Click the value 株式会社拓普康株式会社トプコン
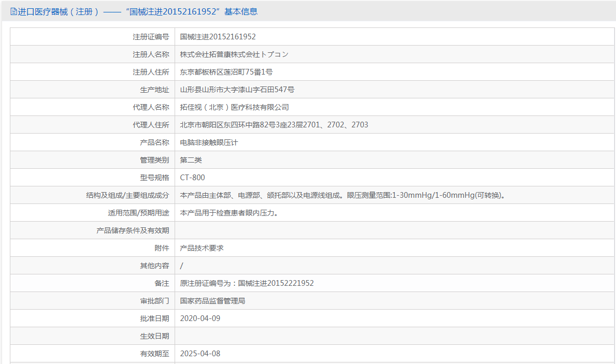This screenshot has width=616, height=364. coord(234,54)
